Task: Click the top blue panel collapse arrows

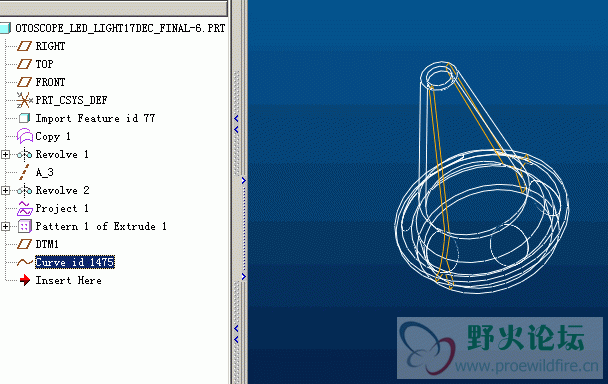Action: [x=236, y=124]
